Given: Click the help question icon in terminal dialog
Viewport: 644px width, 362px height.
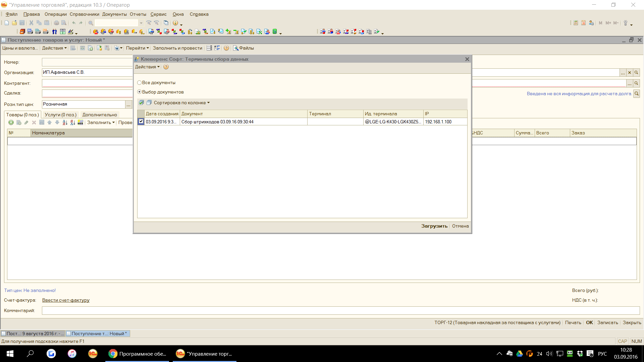Looking at the screenshot, I should [x=166, y=67].
